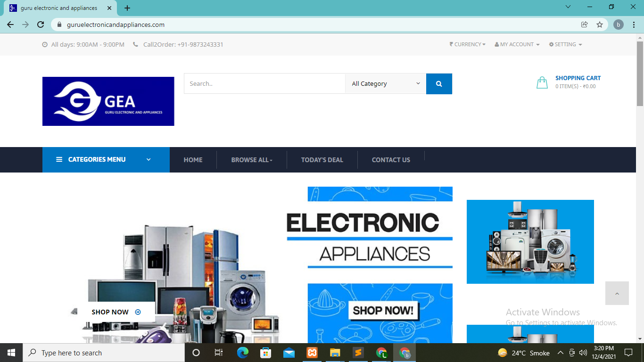Expand the Setting dropdown menu

click(565, 44)
